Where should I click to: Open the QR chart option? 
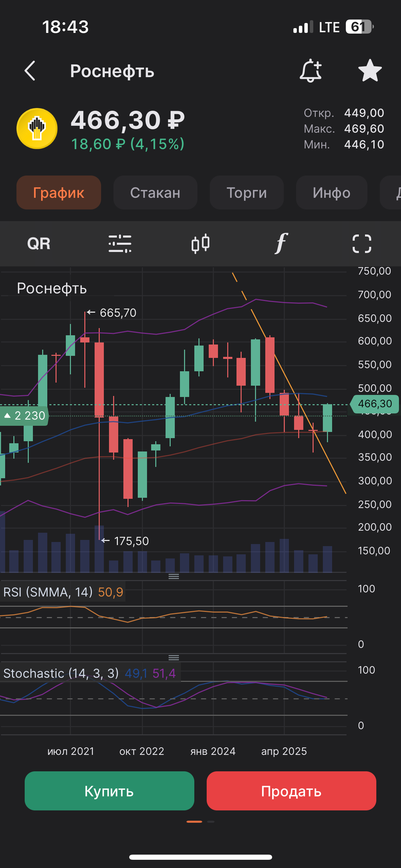point(39,244)
